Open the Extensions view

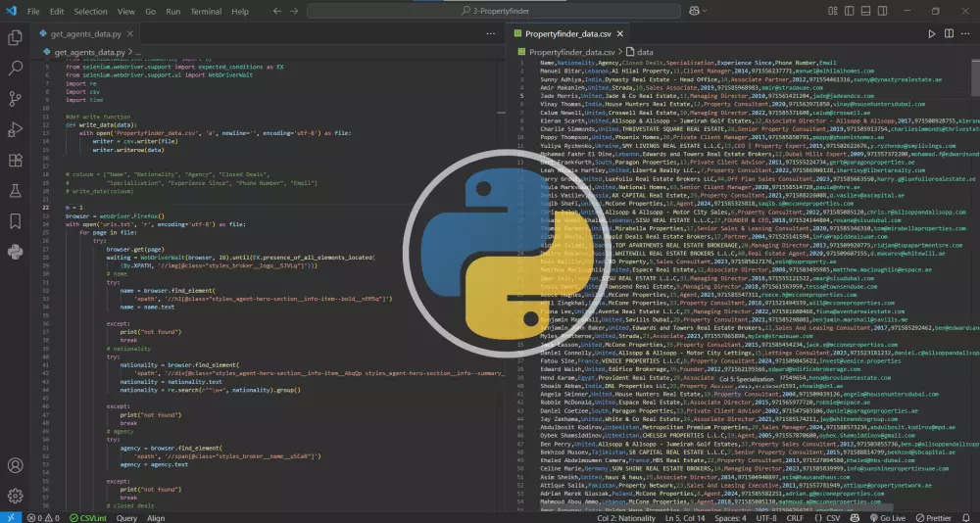click(15, 160)
